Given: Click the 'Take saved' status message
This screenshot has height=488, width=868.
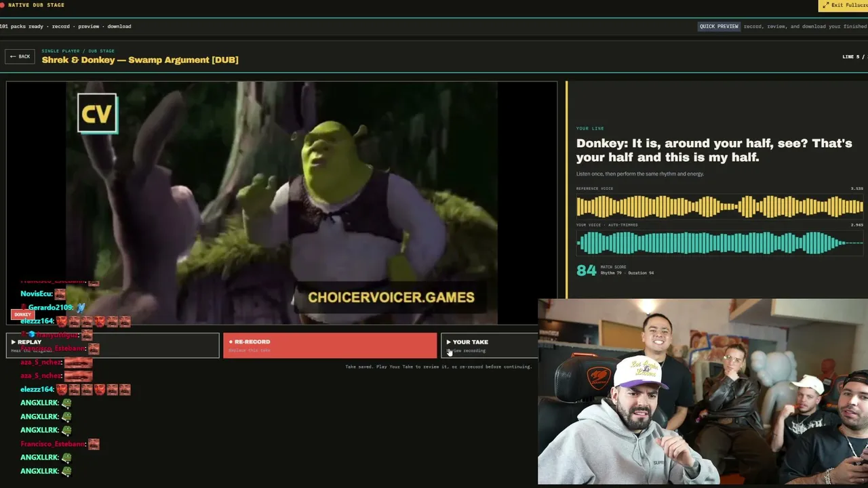Looking at the screenshot, I should click(x=438, y=367).
